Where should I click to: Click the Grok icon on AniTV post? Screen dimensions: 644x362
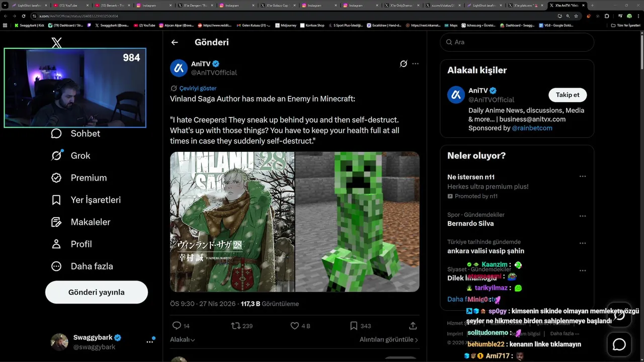tap(403, 64)
